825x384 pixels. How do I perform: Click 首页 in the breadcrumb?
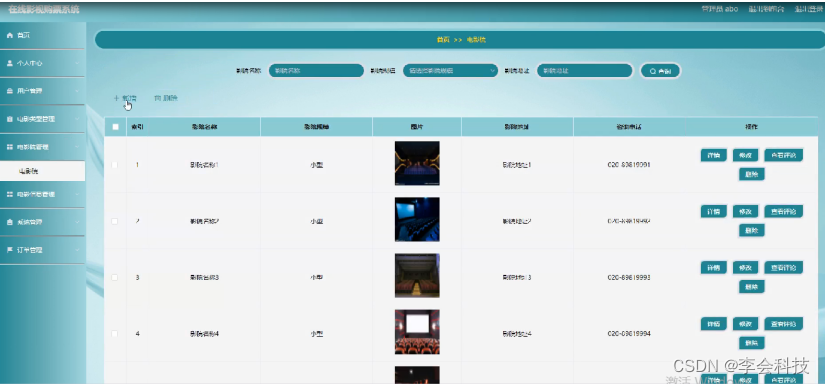(443, 40)
